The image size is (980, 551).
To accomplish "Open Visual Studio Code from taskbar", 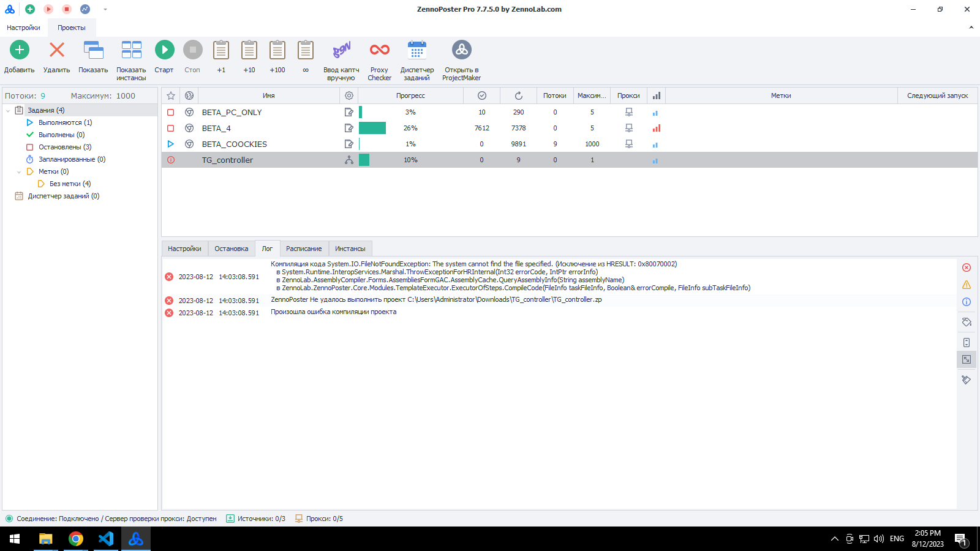I will (106, 539).
